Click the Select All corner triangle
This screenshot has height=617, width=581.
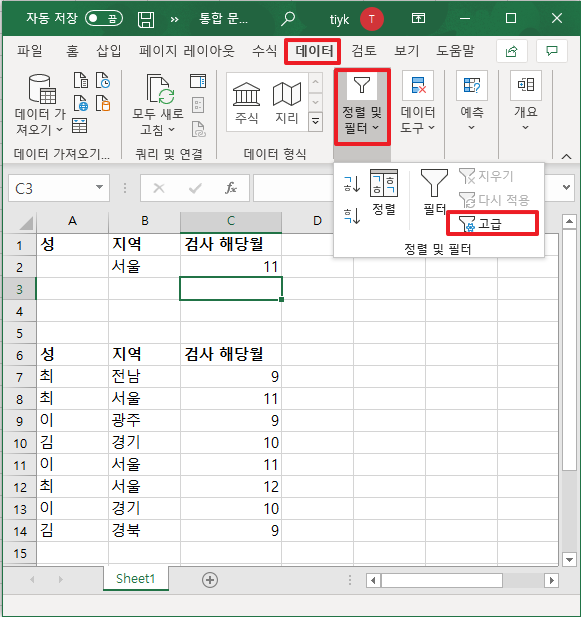[26, 223]
